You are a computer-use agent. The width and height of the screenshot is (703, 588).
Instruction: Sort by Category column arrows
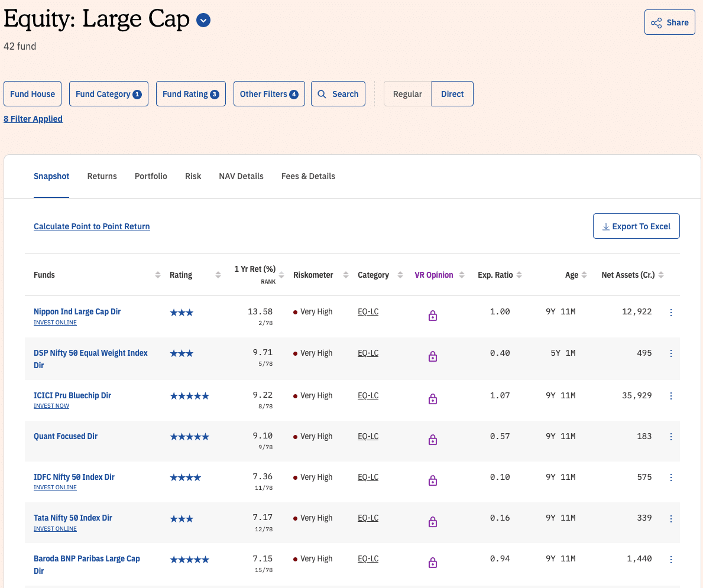[x=400, y=275]
